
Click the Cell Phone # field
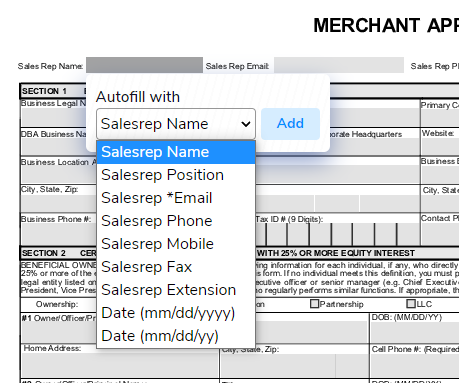pyautogui.click(x=415, y=366)
